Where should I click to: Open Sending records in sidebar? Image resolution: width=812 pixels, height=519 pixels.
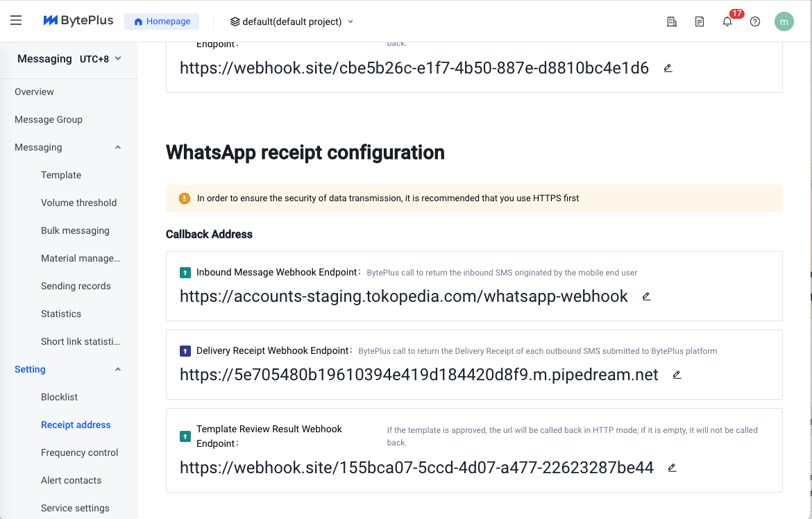(76, 286)
